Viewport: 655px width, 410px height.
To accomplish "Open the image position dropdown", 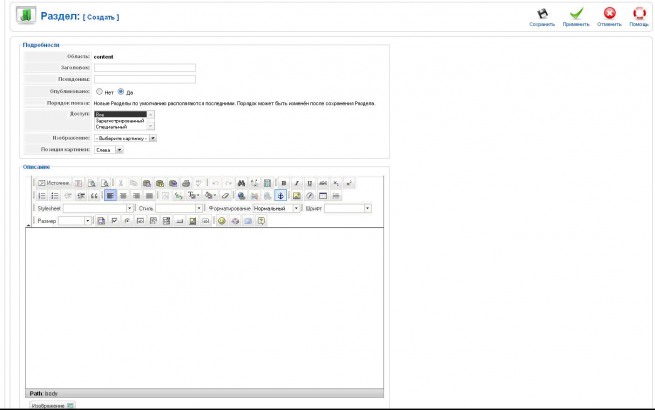I will pos(109,150).
